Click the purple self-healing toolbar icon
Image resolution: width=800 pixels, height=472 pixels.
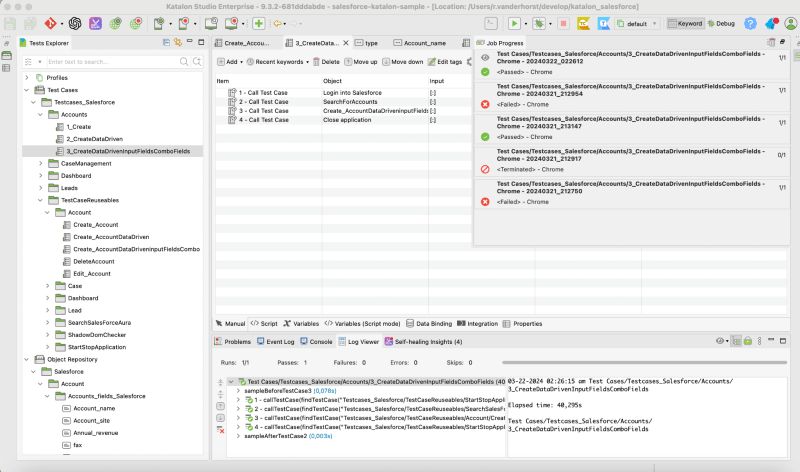pos(95,23)
